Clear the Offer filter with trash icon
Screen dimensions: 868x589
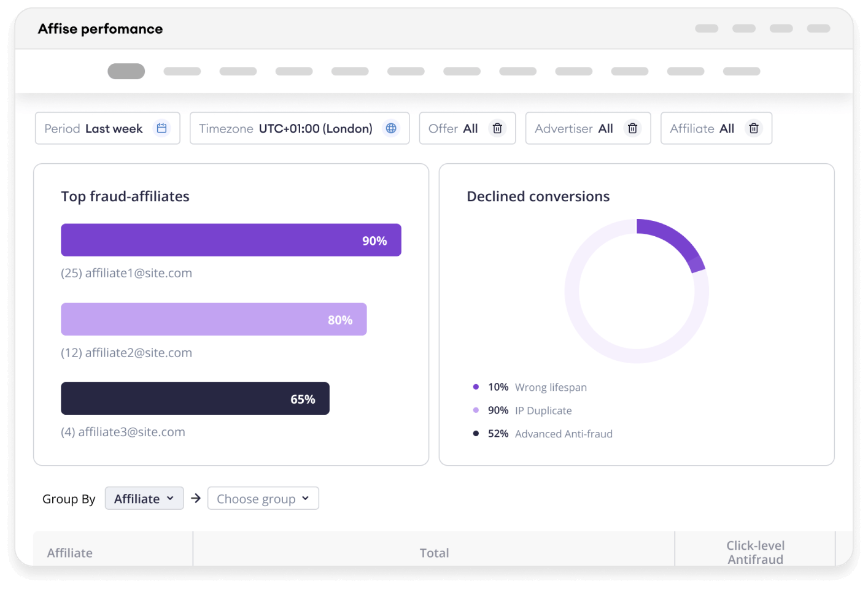tap(497, 128)
